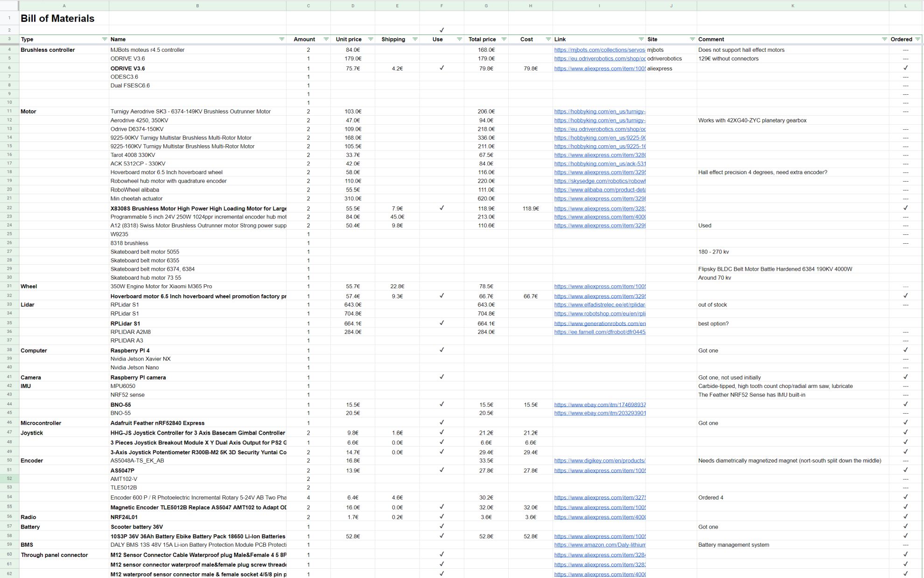Click the Unit price filter icon
Image resolution: width=924 pixels, height=578 pixels.
[370, 39]
